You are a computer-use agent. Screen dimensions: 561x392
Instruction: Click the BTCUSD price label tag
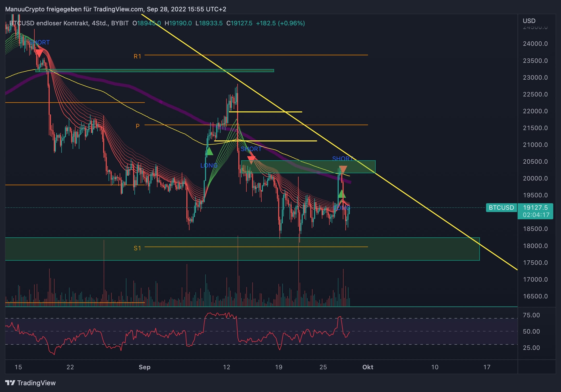point(501,208)
